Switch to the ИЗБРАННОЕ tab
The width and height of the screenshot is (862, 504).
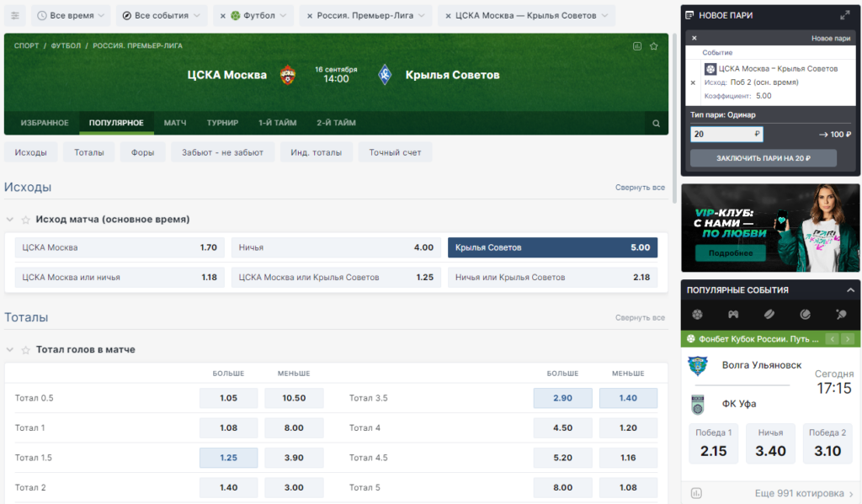[45, 123]
